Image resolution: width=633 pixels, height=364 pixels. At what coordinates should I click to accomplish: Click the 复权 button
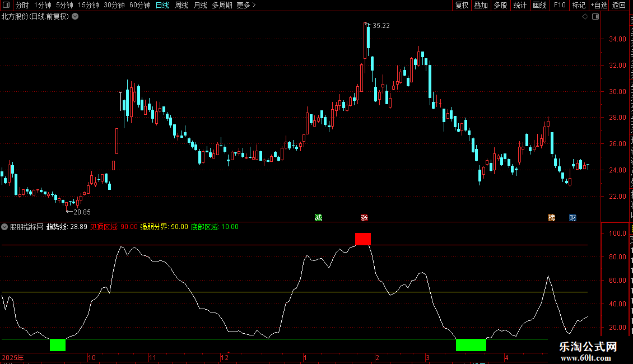coord(462,5)
